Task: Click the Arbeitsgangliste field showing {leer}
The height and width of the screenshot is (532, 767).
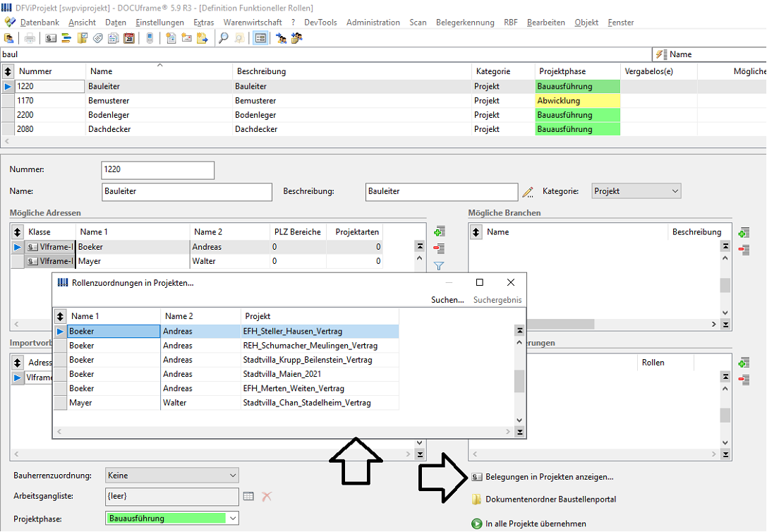Action: [x=171, y=496]
